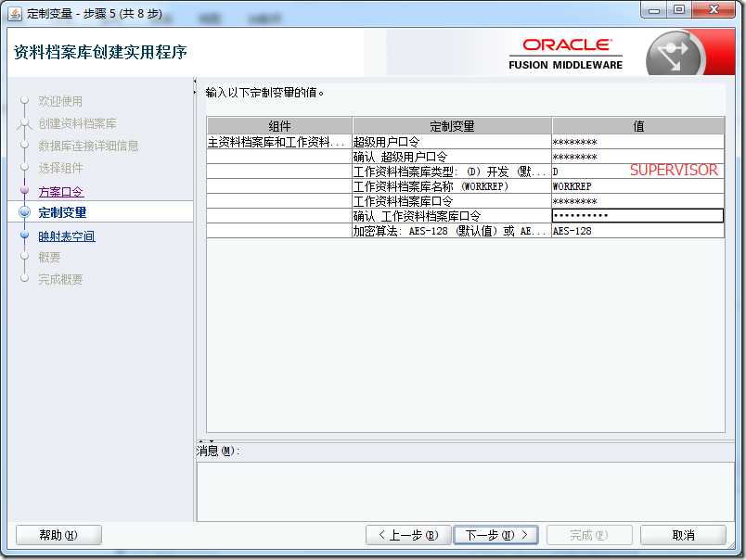The width and height of the screenshot is (746, 560).
Task: Proceed with 下一步(N) button
Action: pyautogui.click(x=495, y=535)
